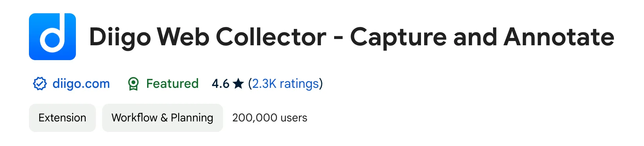Click the green Featured label text
The height and width of the screenshot is (146, 644).
click(x=172, y=84)
